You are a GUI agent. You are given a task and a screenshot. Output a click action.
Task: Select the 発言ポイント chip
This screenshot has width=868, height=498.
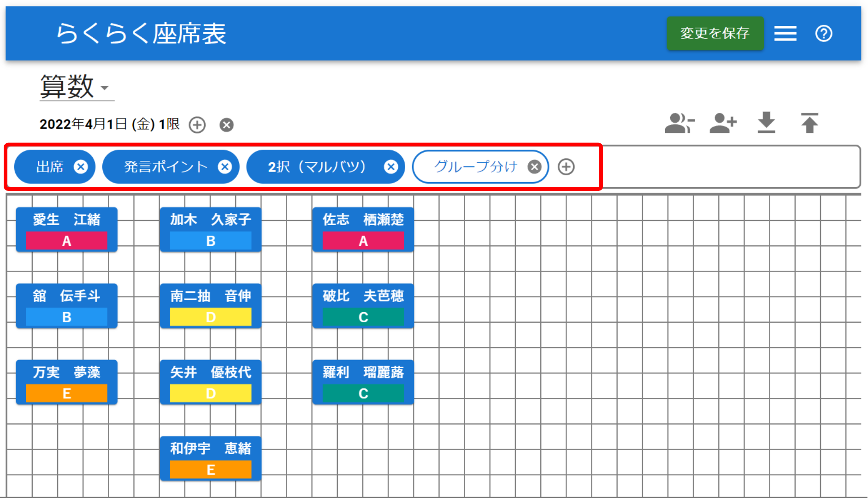(166, 166)
